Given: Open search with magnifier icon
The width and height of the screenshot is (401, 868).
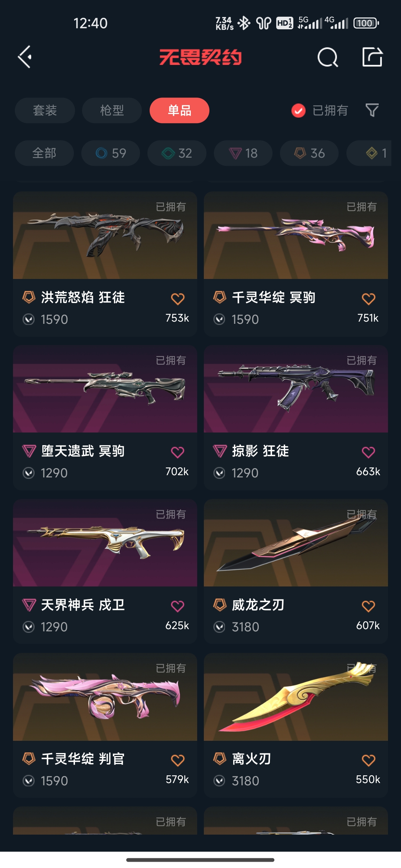Looking at the screenshot, I should [x=328, y=57].
